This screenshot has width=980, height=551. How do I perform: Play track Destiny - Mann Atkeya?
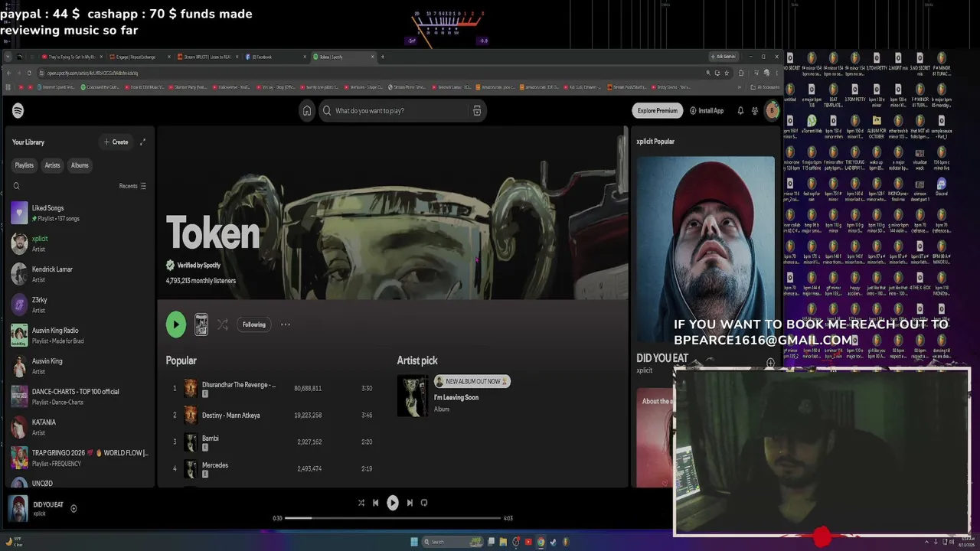click(x=269, y=416)
